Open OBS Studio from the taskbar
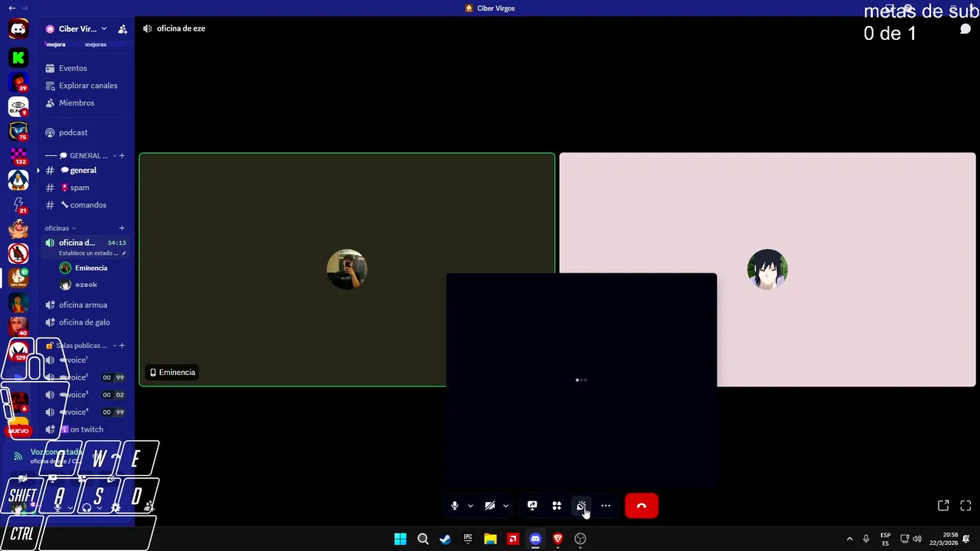Screen dimensions: 980x551 click(580, 539)
